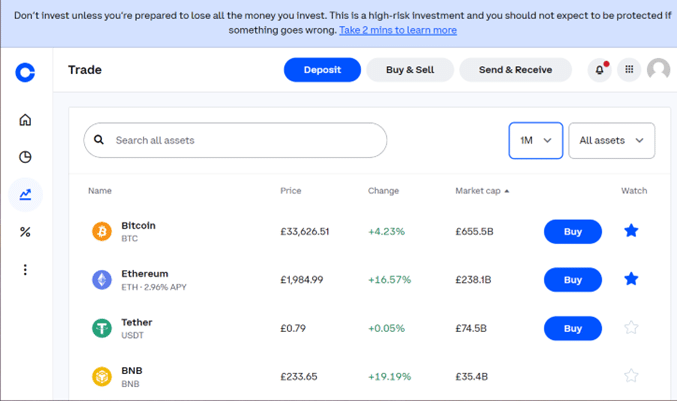Open the portfolio pie chart icon
The image size is (677, 401).
click(25, 157)
